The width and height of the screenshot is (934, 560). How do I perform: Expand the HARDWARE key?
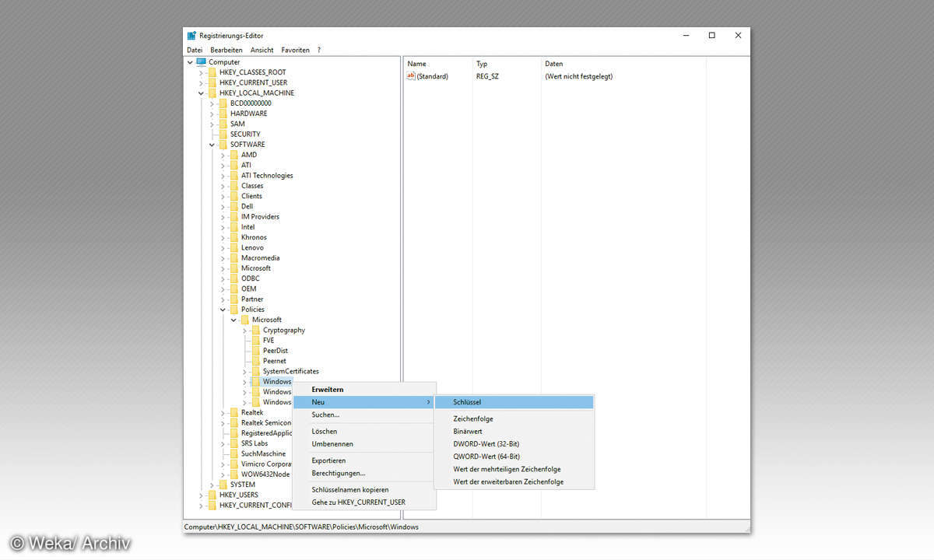tap(212, 114)
